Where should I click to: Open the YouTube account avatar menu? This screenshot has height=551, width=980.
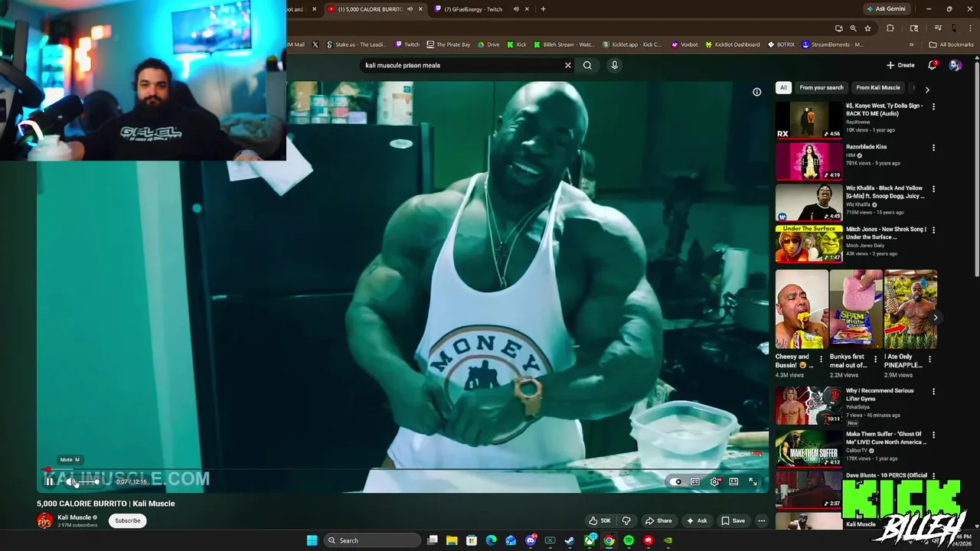point(955,65)
